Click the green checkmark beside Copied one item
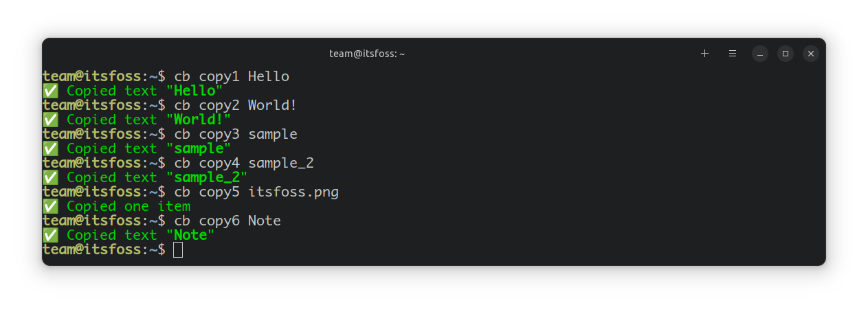Screen dimensions: 868x312 point(50,206)
